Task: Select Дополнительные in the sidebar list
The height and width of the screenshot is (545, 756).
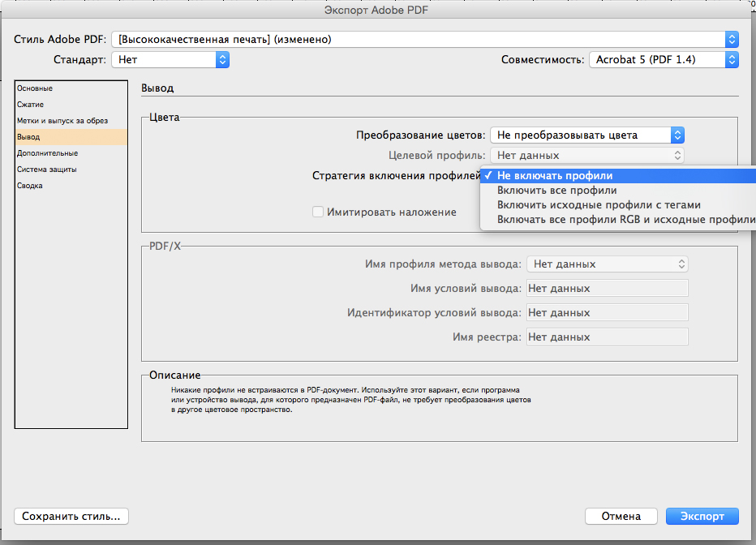Action: tap(71, 153)
